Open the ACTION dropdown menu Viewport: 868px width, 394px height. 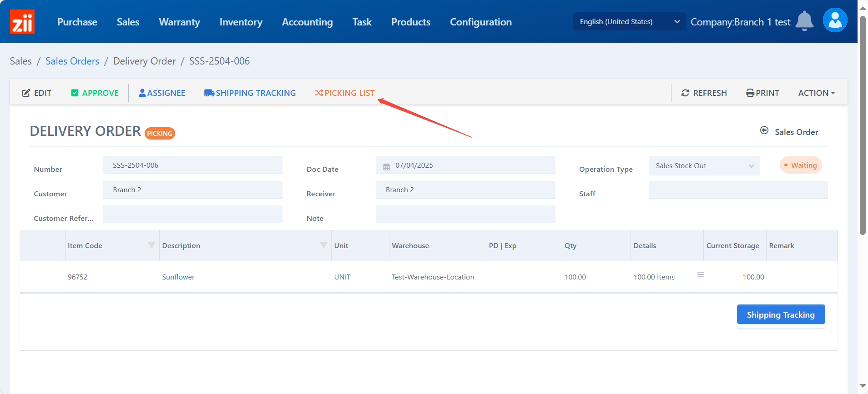point(816,93)
